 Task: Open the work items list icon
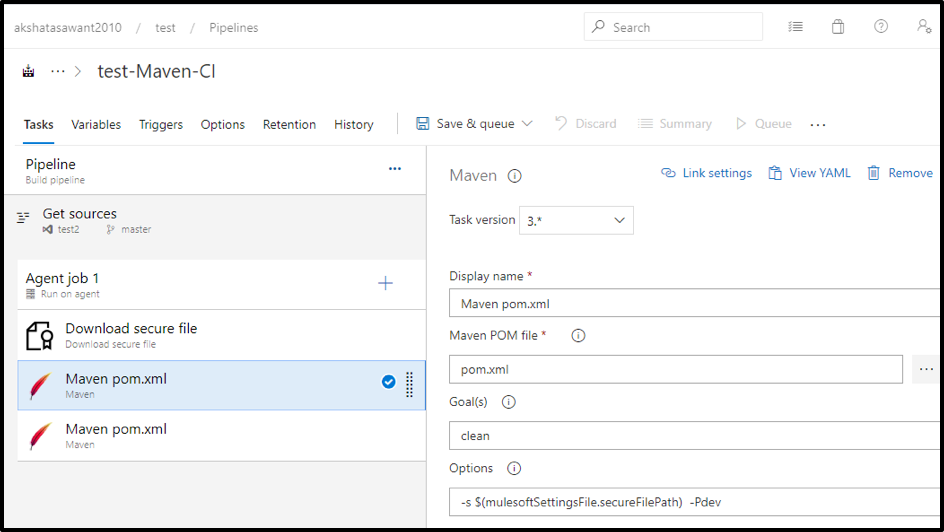795,27
